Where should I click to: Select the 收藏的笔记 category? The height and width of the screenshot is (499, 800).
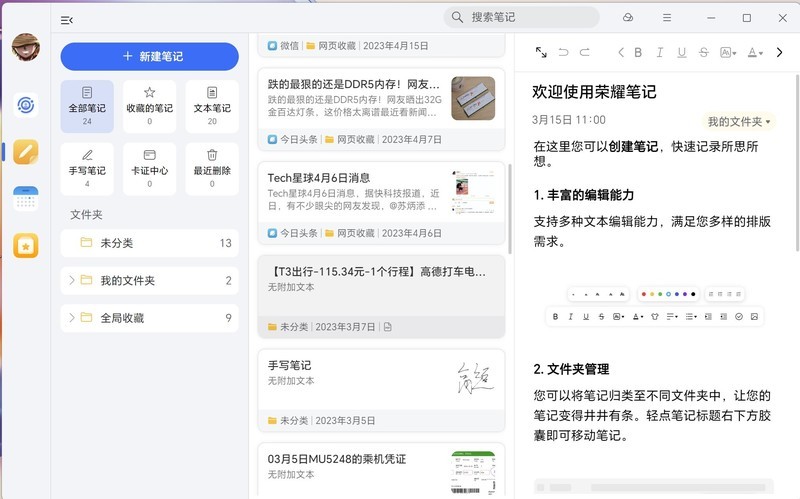pos(149,106)
